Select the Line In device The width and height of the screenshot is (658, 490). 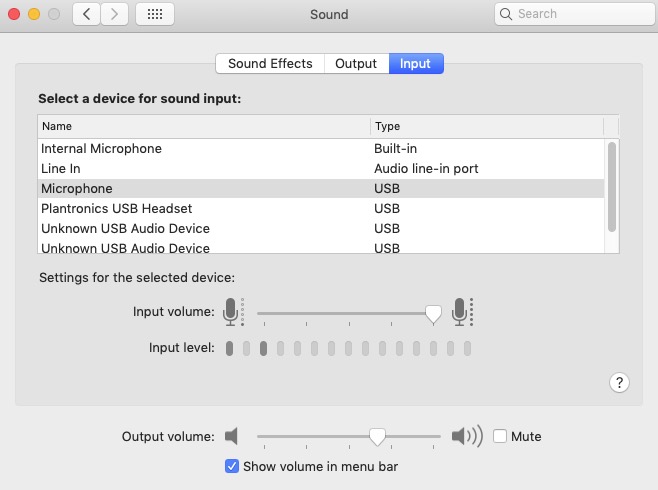(321, 169)
